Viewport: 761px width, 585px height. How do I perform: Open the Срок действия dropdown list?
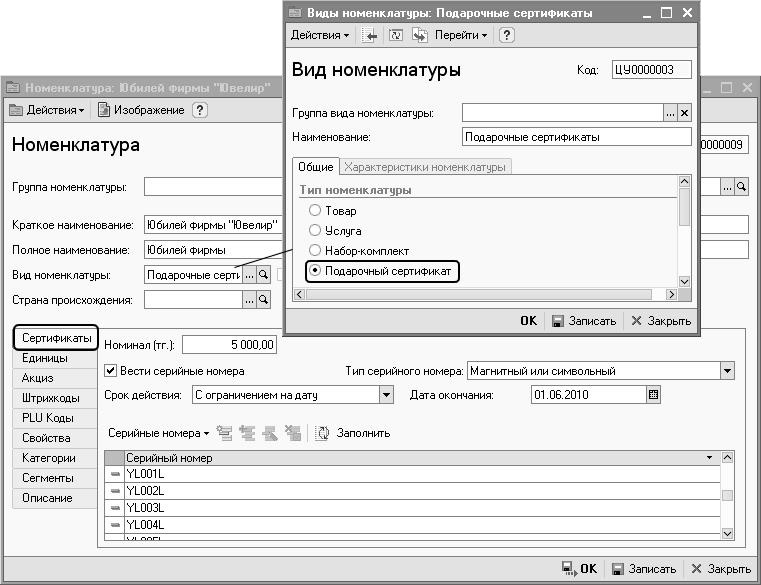click(x=387, y=395)
